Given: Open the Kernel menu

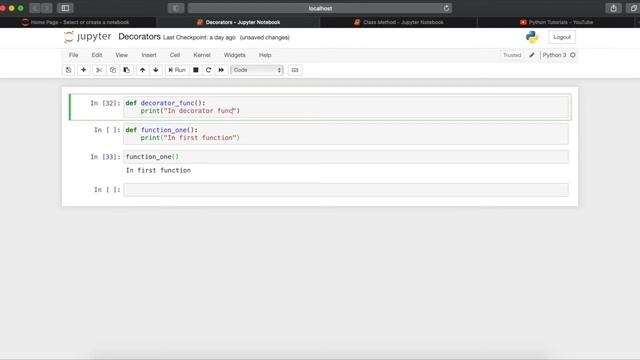Looking at the screenshot, I should 202,55.
